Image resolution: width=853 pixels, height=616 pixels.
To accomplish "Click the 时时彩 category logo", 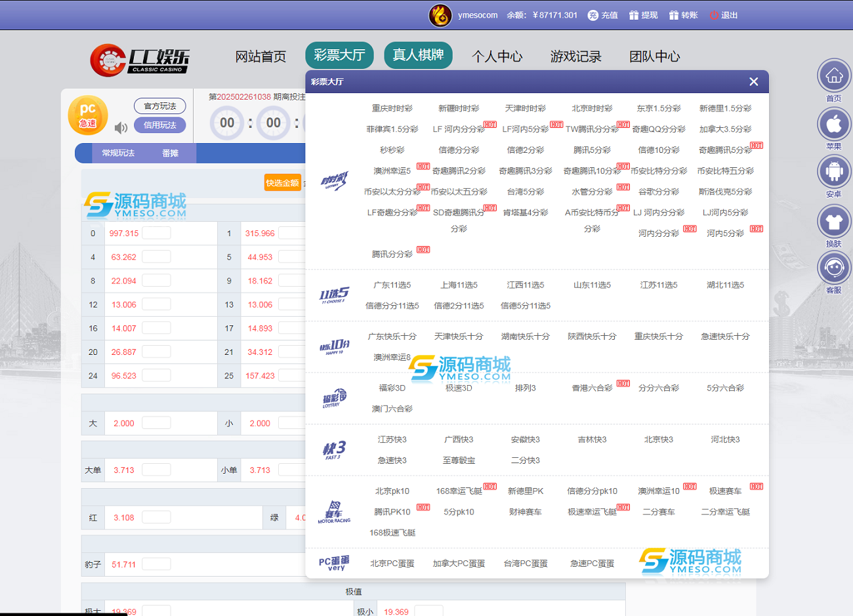I will click(x=334, y=180).
